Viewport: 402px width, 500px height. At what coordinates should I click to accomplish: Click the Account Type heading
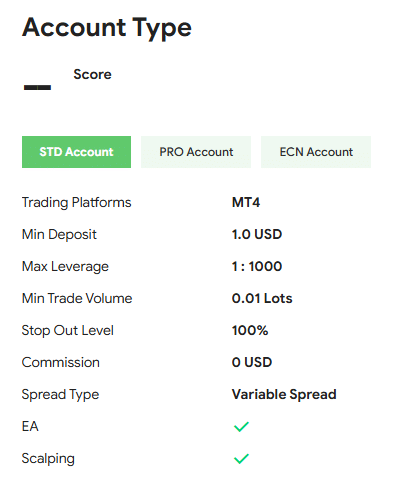pos(107,28)
